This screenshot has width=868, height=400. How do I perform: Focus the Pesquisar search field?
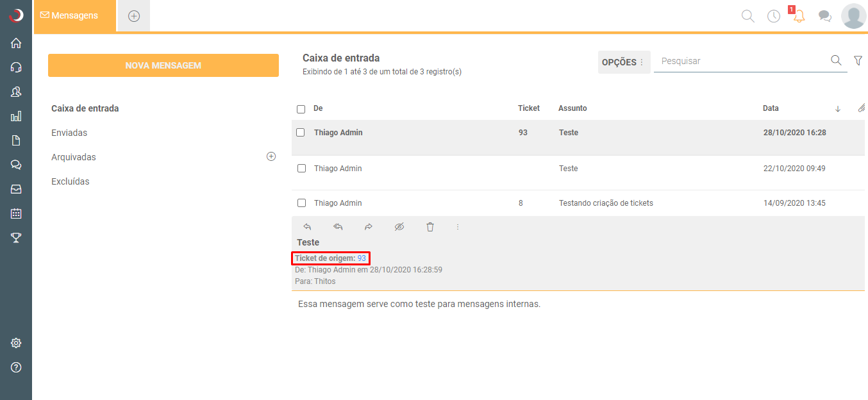[741, 61]
